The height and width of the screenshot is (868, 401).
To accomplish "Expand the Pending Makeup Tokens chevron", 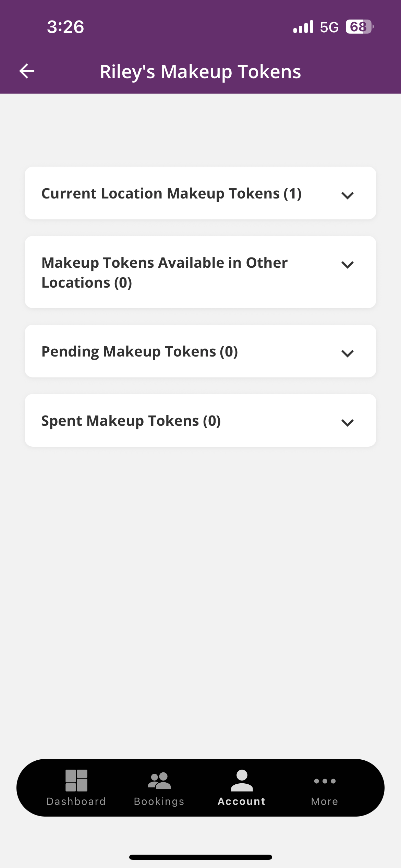I will (x=348, y=353).
